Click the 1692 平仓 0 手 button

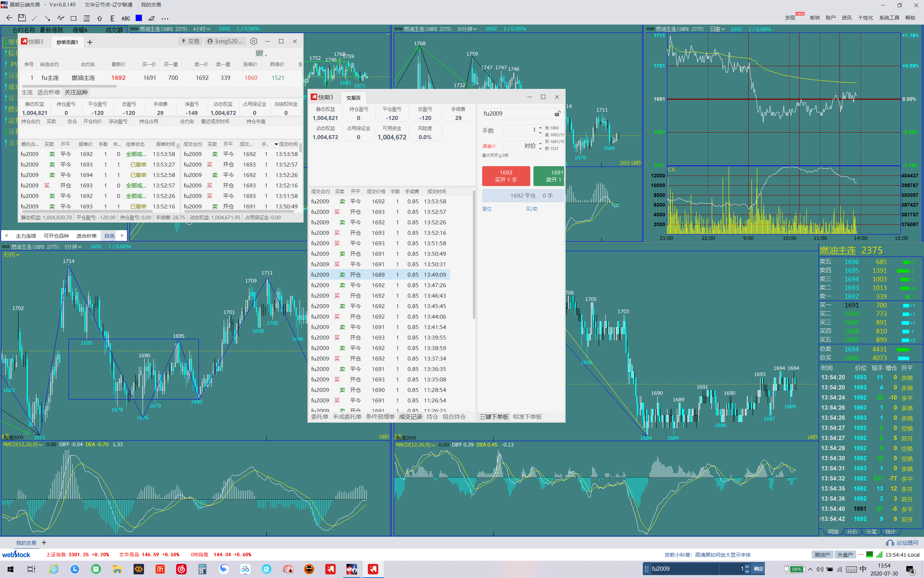[523, 196]
